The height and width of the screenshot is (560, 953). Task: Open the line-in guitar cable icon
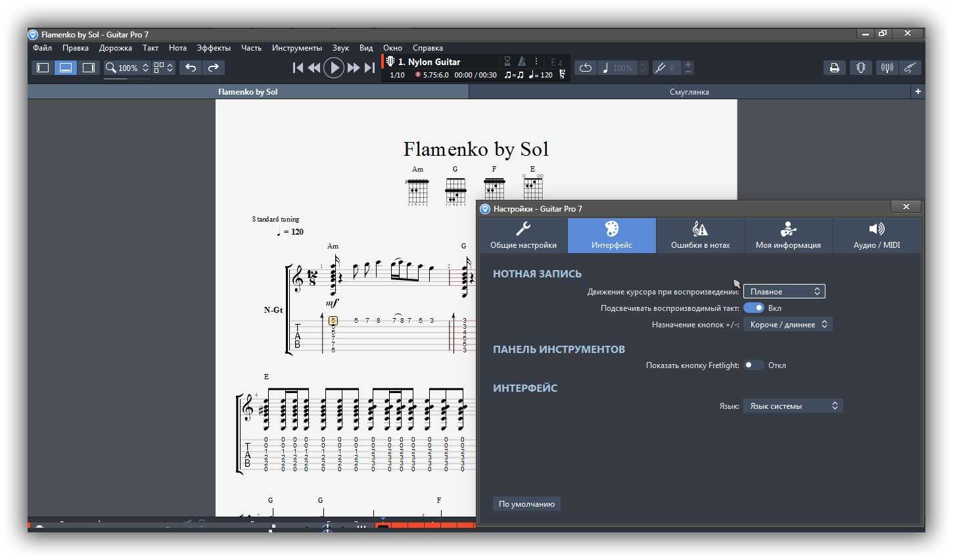(x=910, y=68)
